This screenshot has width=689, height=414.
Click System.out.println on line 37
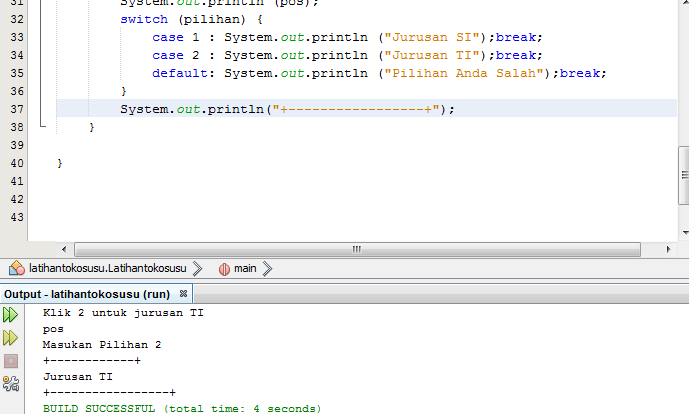click(192, 109)
